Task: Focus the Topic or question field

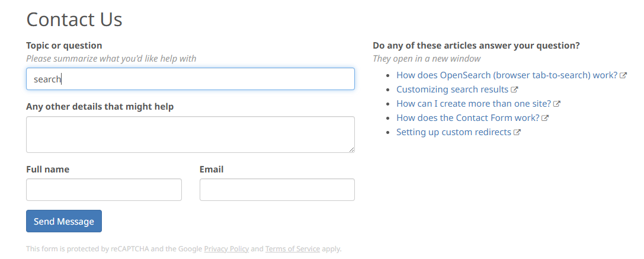Action: [190, 79]
